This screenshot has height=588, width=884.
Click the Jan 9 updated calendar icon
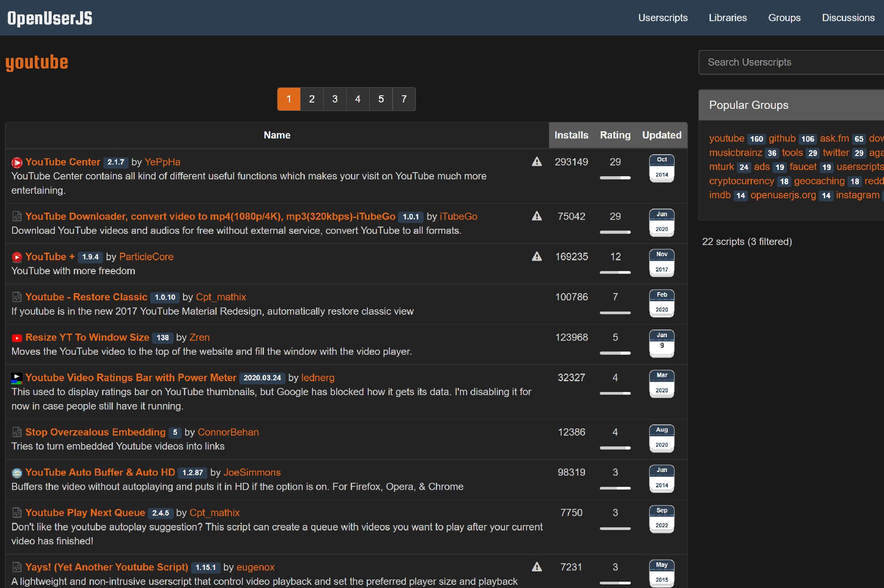tap(661, 343)
